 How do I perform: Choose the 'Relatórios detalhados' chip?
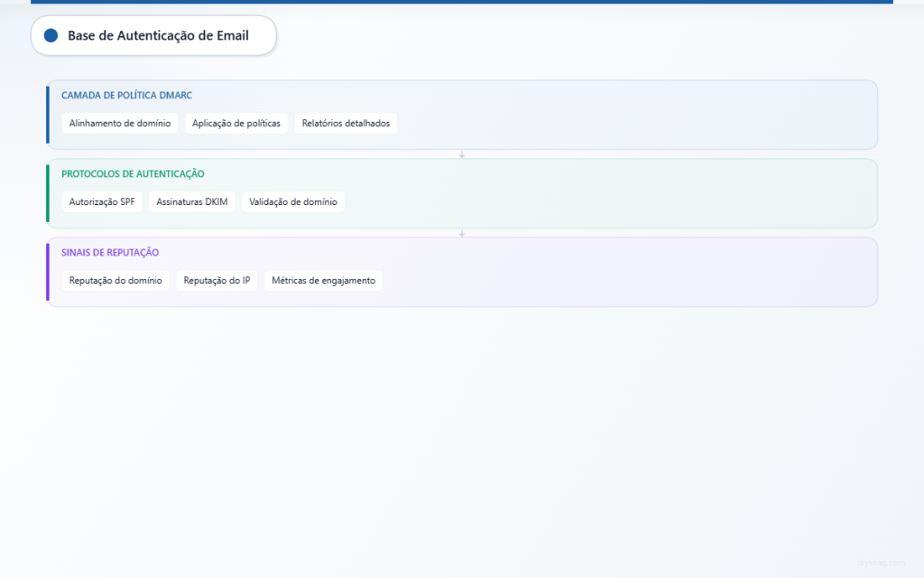pyautogui.click(x=346, y=124)
